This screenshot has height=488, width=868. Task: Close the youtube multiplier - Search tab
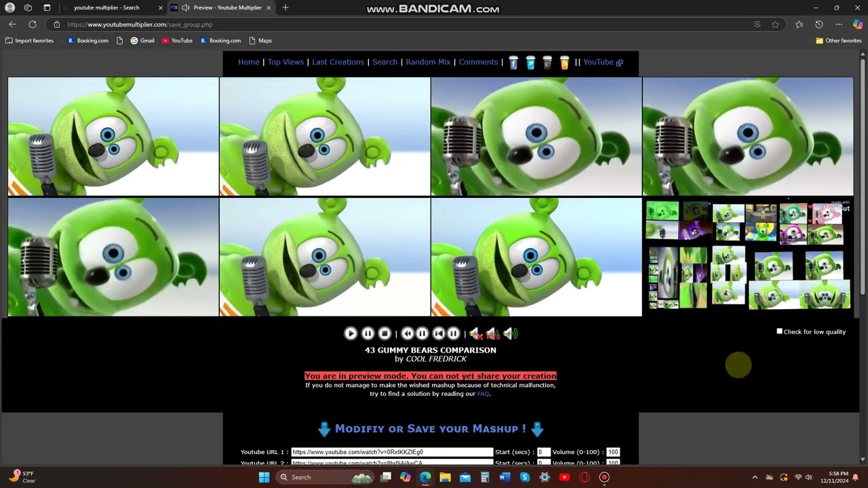point(161,7)
